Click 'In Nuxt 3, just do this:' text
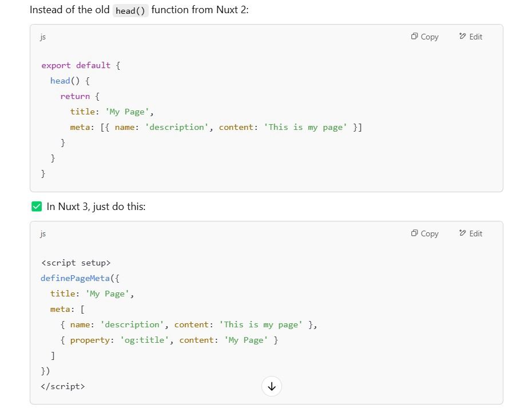This screenshot has height=408, width=532. [x=96, y=207]
